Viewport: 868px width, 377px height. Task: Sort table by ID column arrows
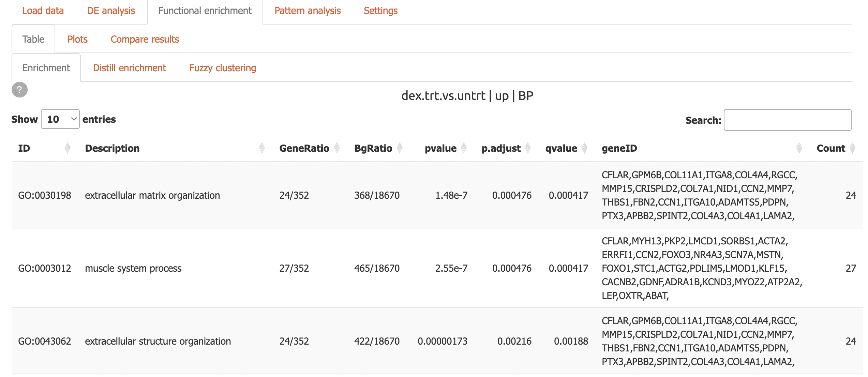[68, 148]
